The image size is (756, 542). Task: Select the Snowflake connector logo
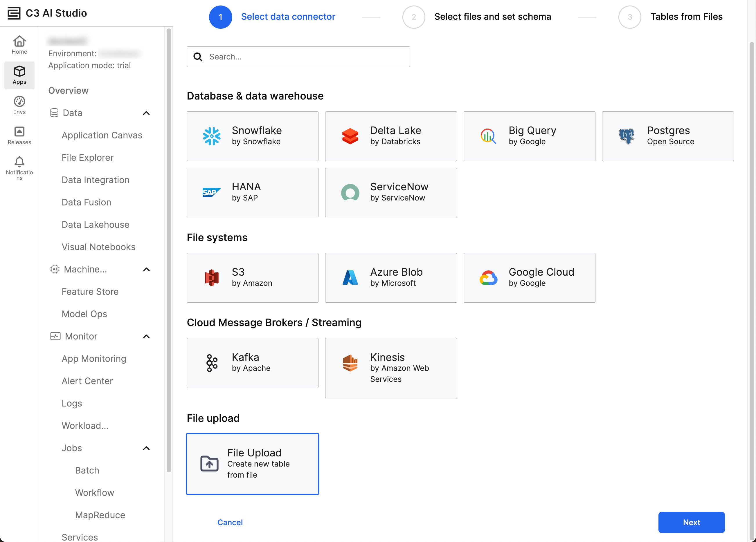[212, 136]
